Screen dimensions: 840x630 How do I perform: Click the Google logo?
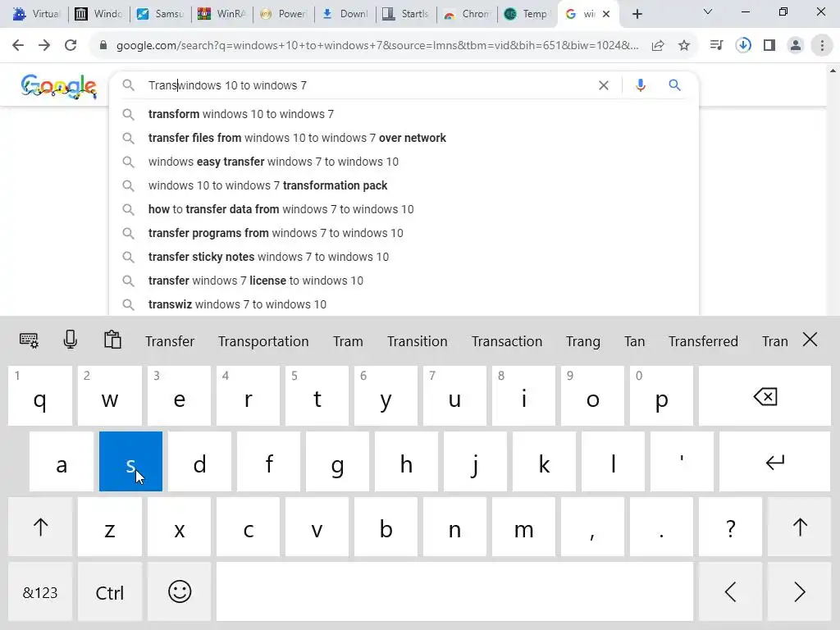(x=59, y=86)
